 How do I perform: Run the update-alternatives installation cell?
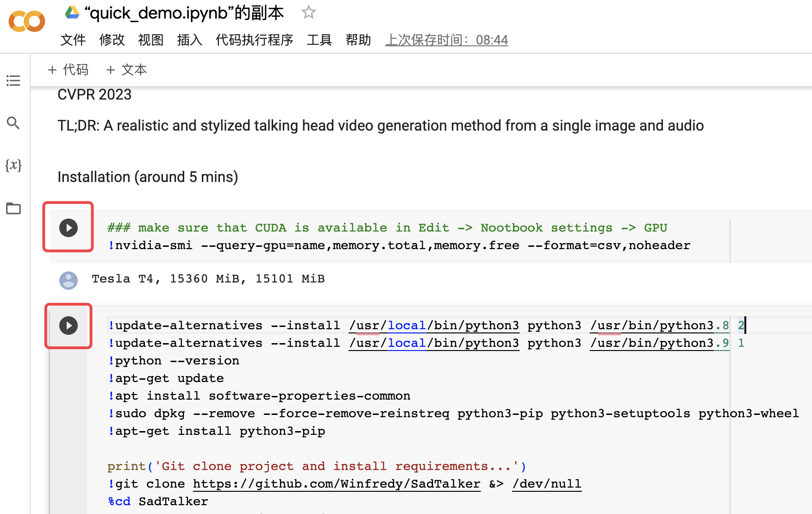(69, 326)
